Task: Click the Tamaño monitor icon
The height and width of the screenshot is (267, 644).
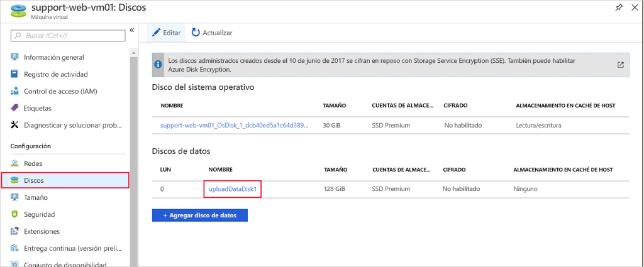Action: [x=14, y=197]
